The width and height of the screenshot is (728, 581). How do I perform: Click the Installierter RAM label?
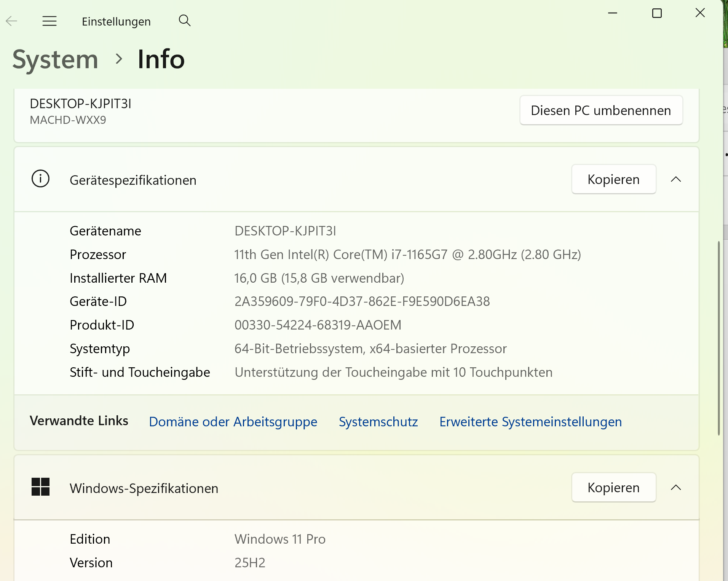[x=118, y=278]
